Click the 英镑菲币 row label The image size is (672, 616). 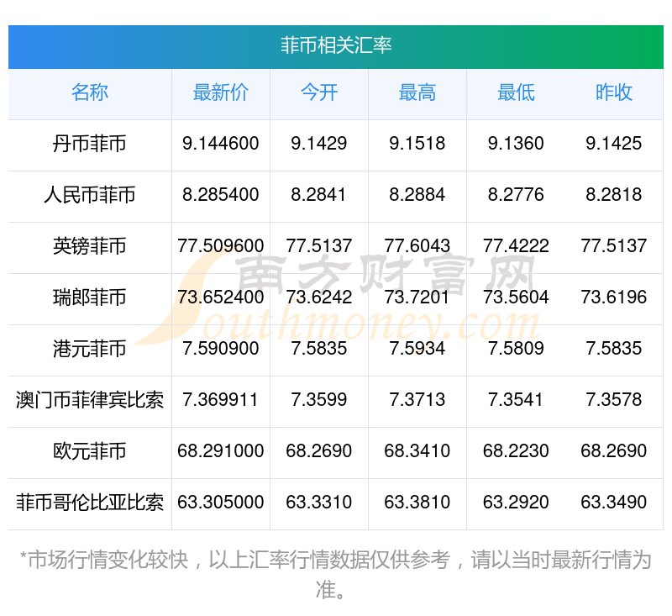tap(90, 246)
